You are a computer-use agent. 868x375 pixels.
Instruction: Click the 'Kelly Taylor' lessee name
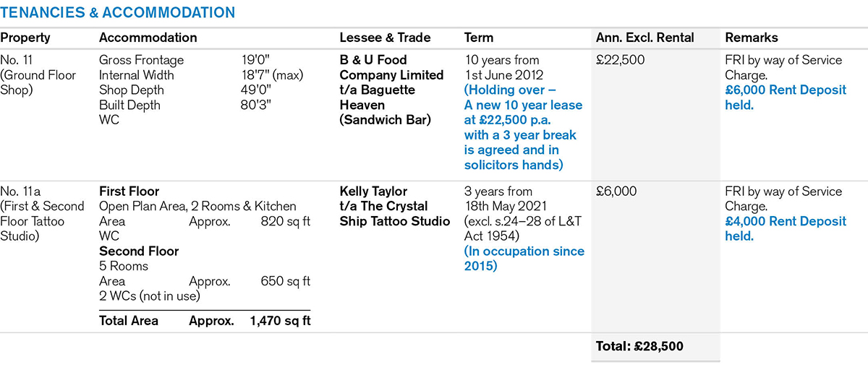click(373, 191)
